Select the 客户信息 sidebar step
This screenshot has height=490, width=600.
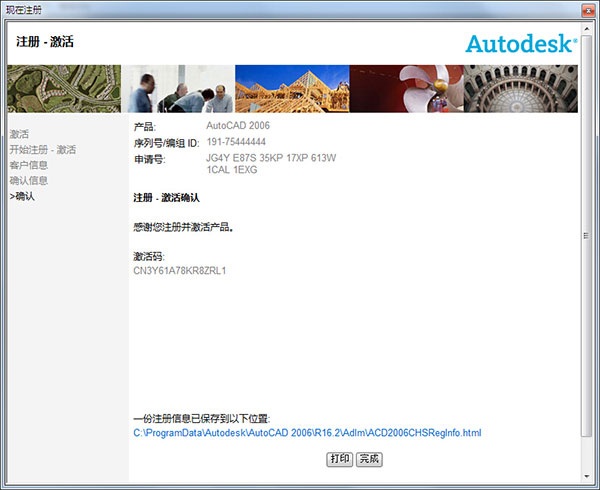point(29,165)
